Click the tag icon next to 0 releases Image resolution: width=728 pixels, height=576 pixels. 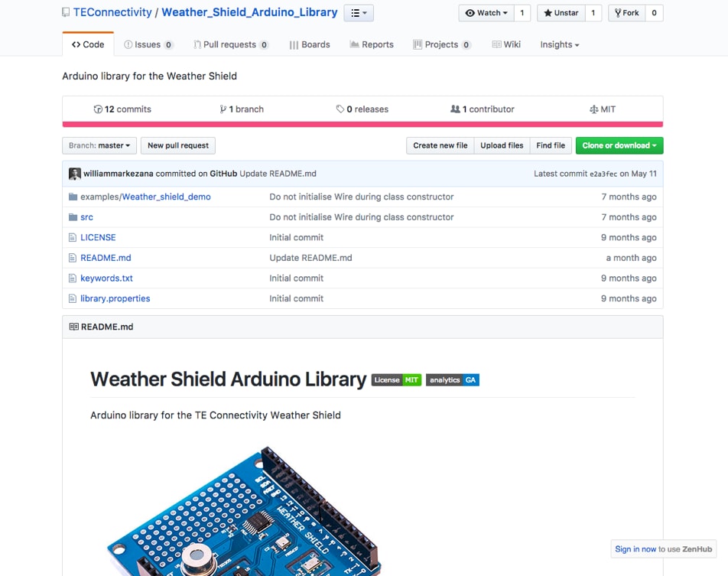pyautogui.click(x=339, y=109)
